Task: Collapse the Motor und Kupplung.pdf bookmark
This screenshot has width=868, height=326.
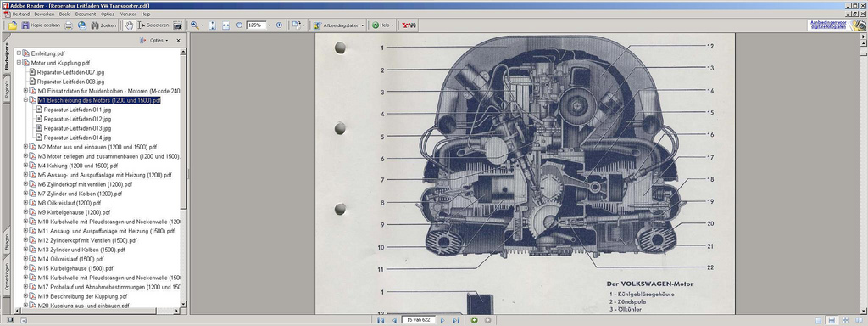Action: click(19, 63)
